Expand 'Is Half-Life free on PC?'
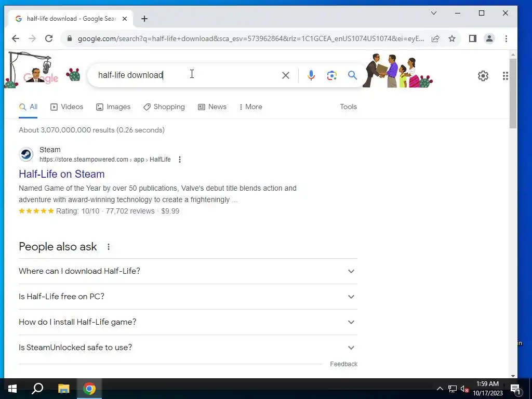The width and height of the screenshot is (532, 399). tap(188, 297)
